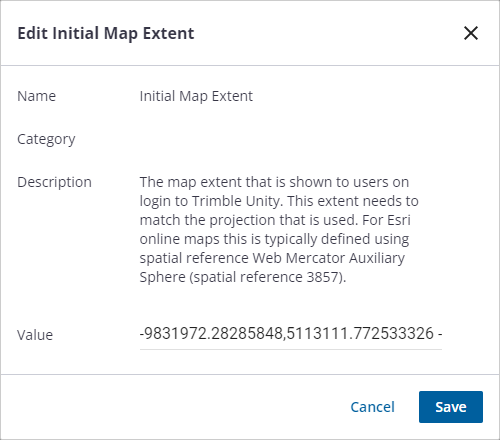
Task: Focus the Value input field
Action: tap(291, 334)
